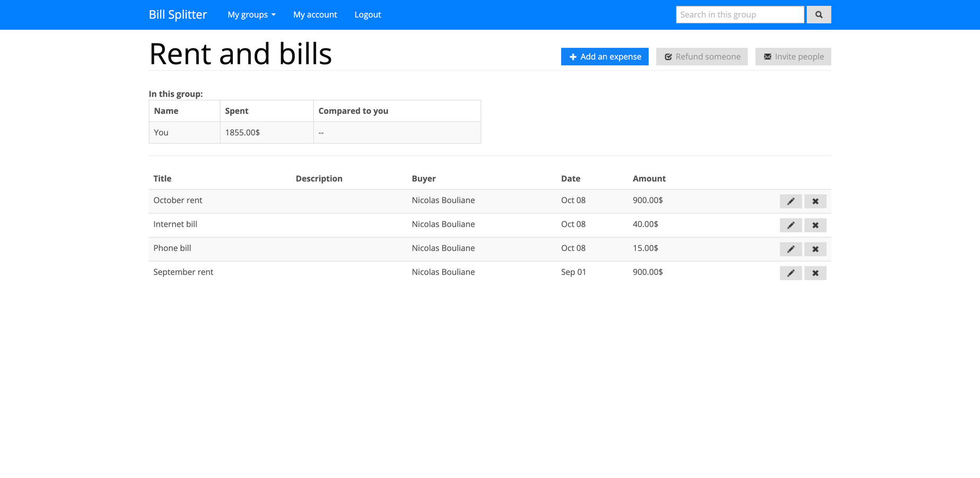Image resolution: width=980 pixels, height=478 pixels.
Task: Log out via Logout link
Action: coord(367,14)
